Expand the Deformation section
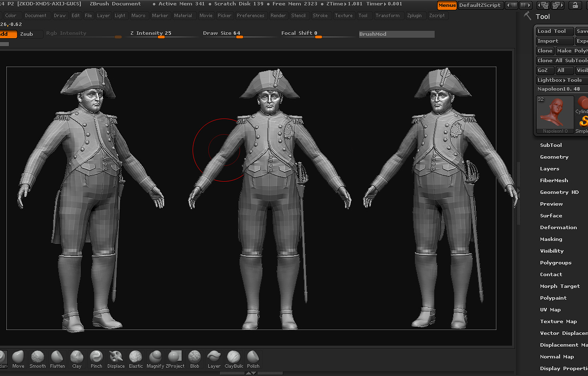This screenshot has width=588, height=376. point(558,228)
